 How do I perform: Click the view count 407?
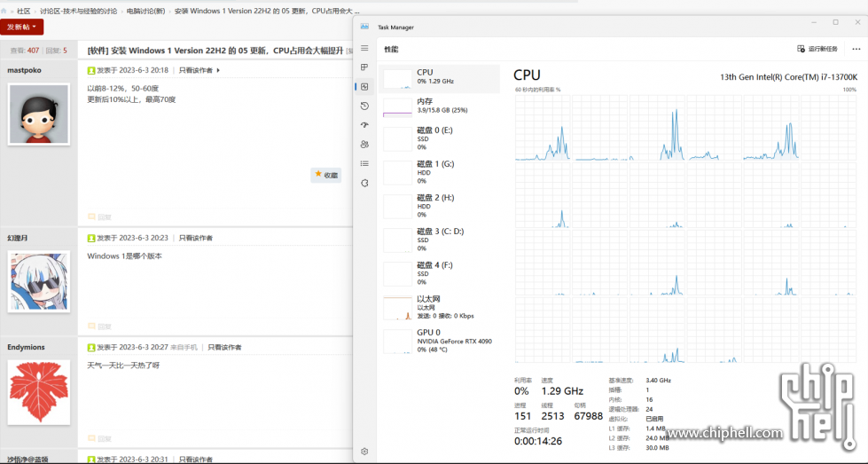pyautogui.click(x=33, y=51)
